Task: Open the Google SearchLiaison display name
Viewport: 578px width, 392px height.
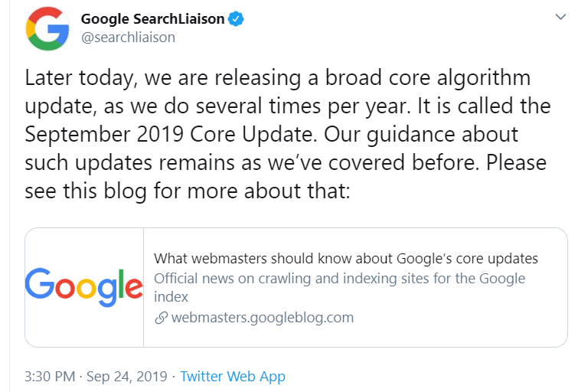Action: pos(152,19)
